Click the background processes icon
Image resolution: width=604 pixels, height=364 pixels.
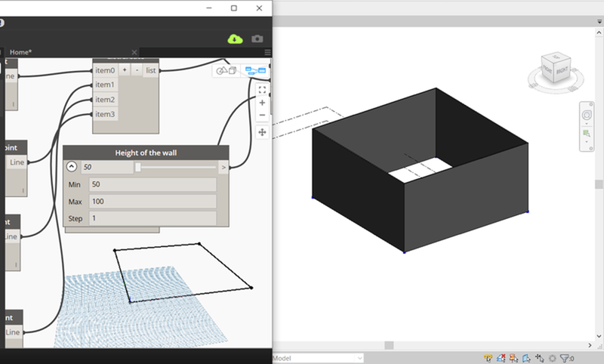coord(553,359)
